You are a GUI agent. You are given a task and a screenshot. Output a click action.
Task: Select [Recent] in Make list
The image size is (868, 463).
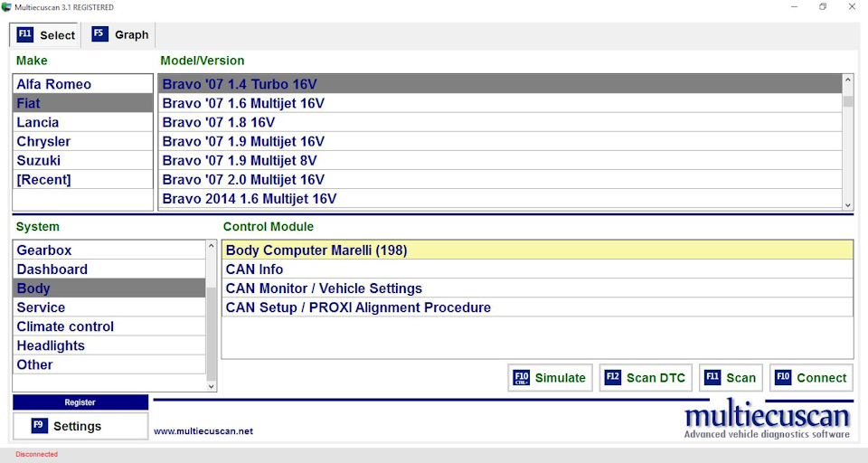[x=82, y=179]
